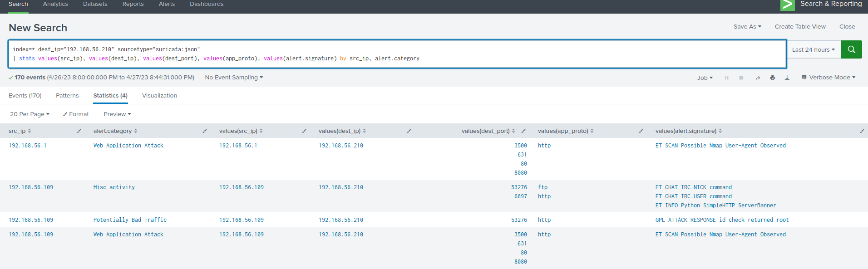Click format pencil in src_ip column
Image resolution: width=868 pixels, height=269 pixels.
coord(79,131)
